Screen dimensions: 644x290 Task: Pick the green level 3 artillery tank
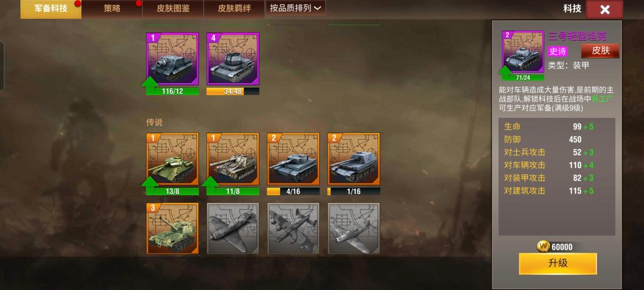click(x=173, y=228)
